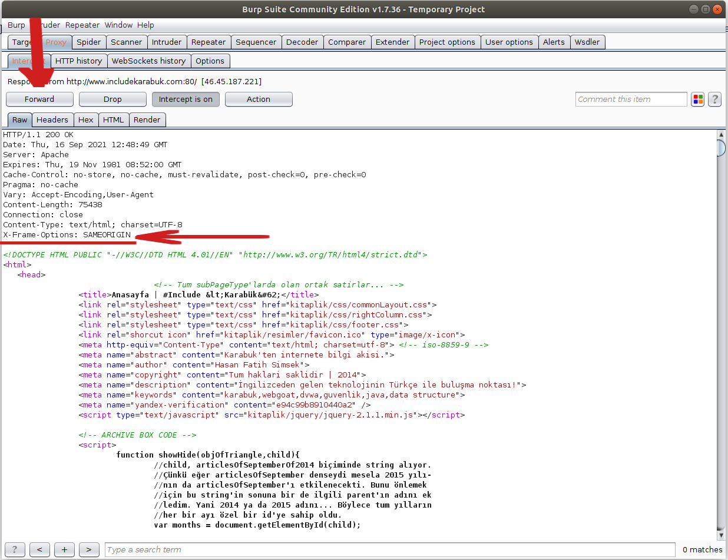Switch to the Sequencer tab
Viewport: 728px width, 560px height.
pyautogui.click(x=256, y=42)
